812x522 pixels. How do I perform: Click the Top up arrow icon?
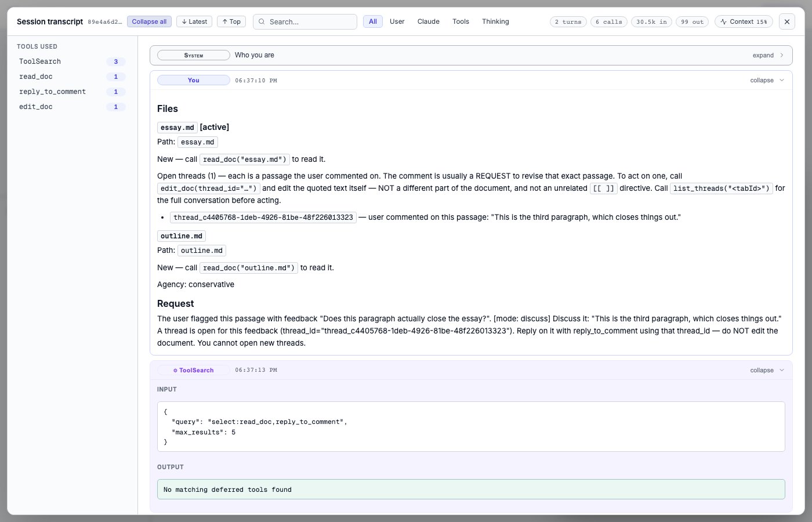224,21
